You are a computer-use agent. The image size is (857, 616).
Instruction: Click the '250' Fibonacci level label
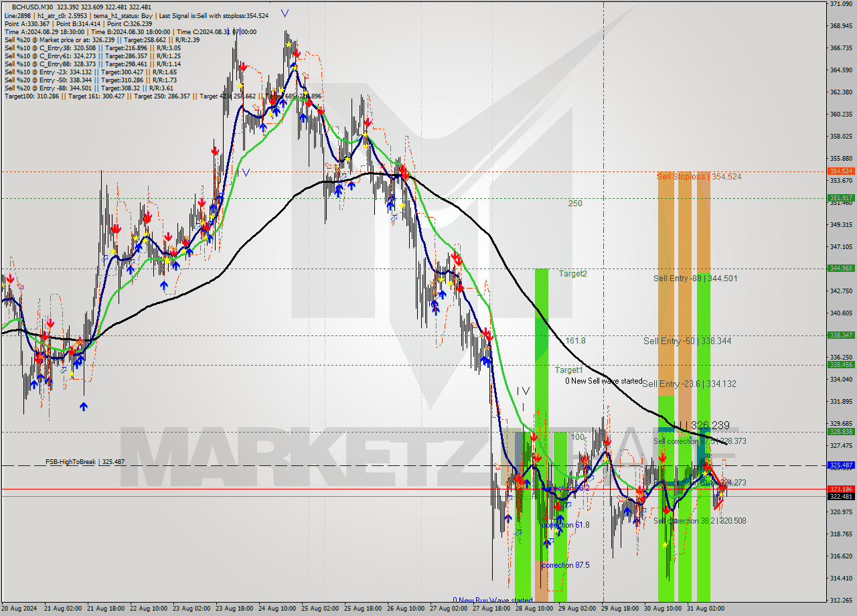coord(575,204)
